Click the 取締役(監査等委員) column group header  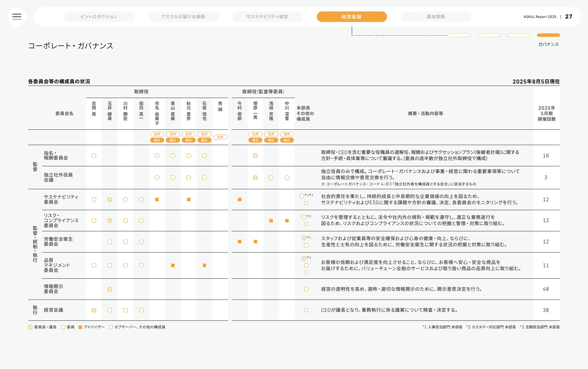tap(263, 92)
